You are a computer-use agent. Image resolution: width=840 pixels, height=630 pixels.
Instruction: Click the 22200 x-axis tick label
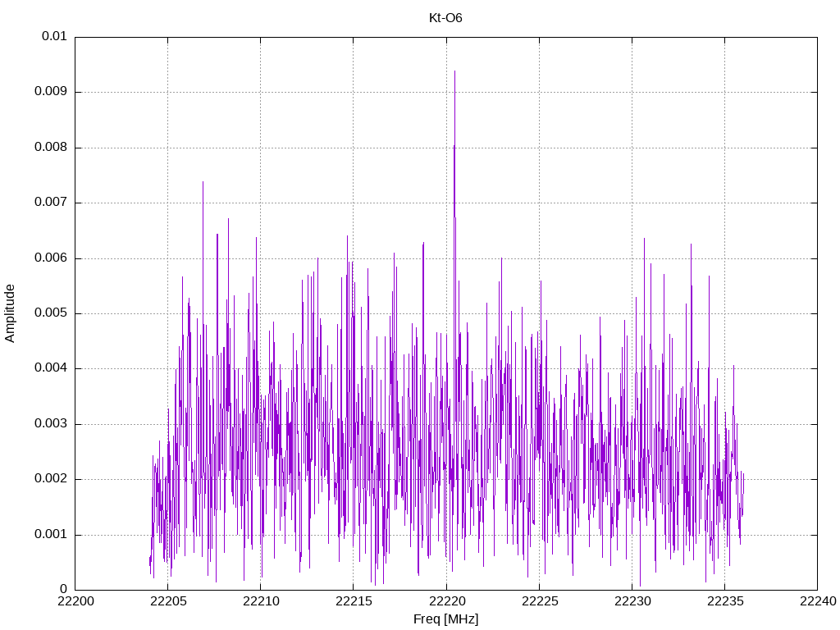75,601
